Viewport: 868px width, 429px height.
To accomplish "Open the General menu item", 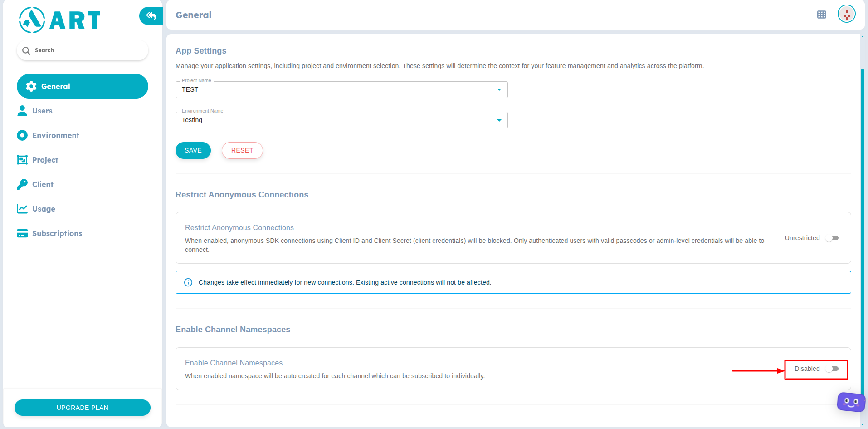I will [x=83, y=86].
